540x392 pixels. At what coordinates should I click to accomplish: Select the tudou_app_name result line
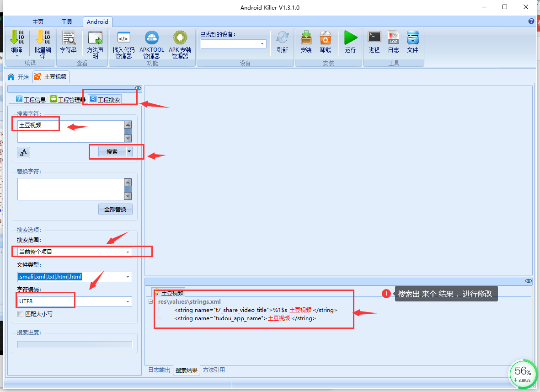[245, 318]
